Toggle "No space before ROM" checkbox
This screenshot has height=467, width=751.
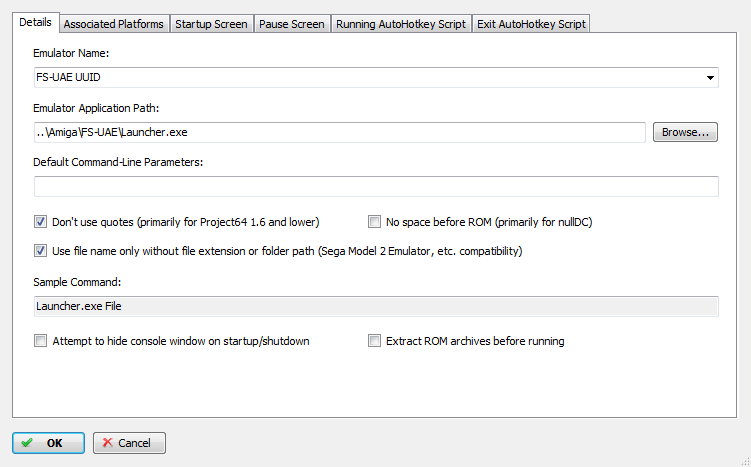(x=374, y=222)
